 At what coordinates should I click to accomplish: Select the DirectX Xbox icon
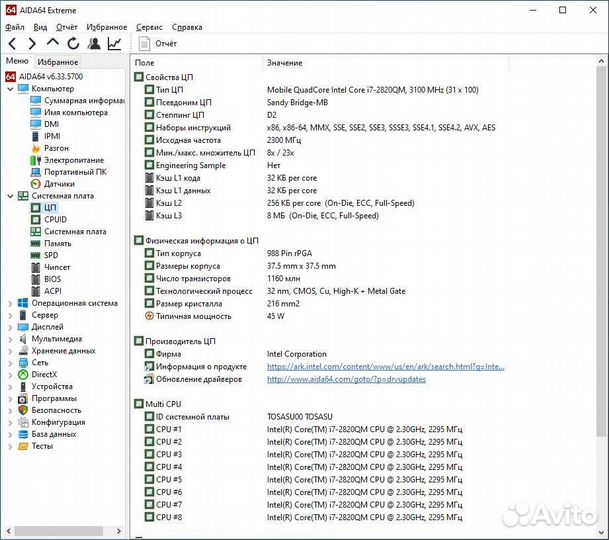click(23, 375)
